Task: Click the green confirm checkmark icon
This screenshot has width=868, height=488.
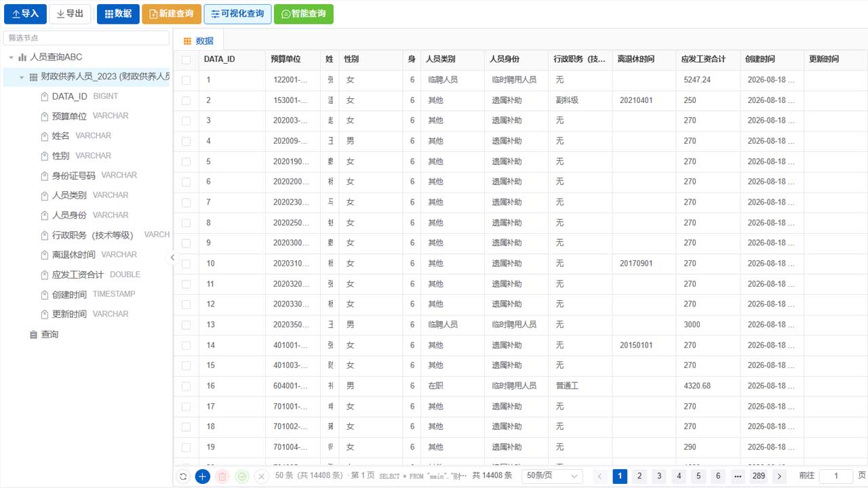Action: (242, 476)
